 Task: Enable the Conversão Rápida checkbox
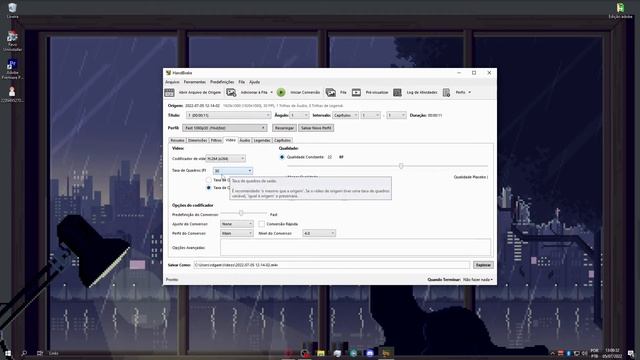tap(262, 224)
